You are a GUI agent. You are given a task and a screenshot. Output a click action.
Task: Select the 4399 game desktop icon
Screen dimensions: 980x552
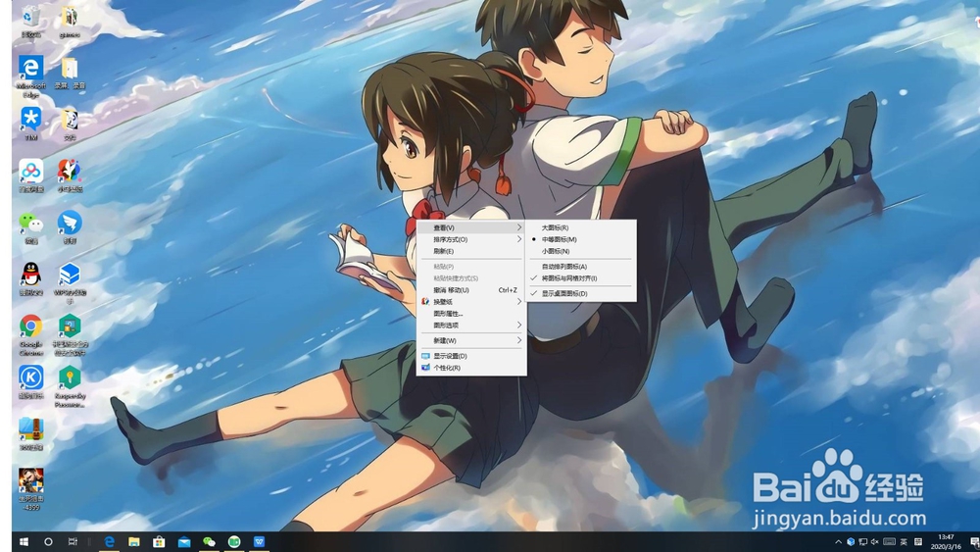pos(30,489)
